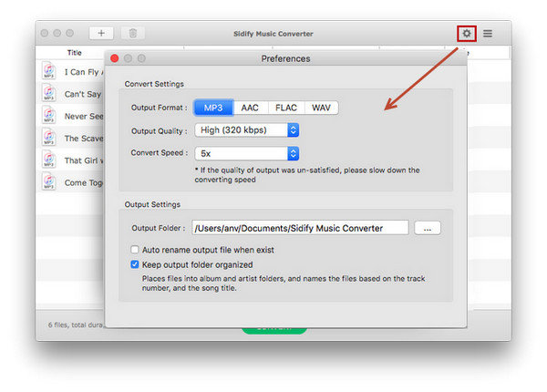
Task: Open the Convert Speed dropdown
Action: (247, 153)
